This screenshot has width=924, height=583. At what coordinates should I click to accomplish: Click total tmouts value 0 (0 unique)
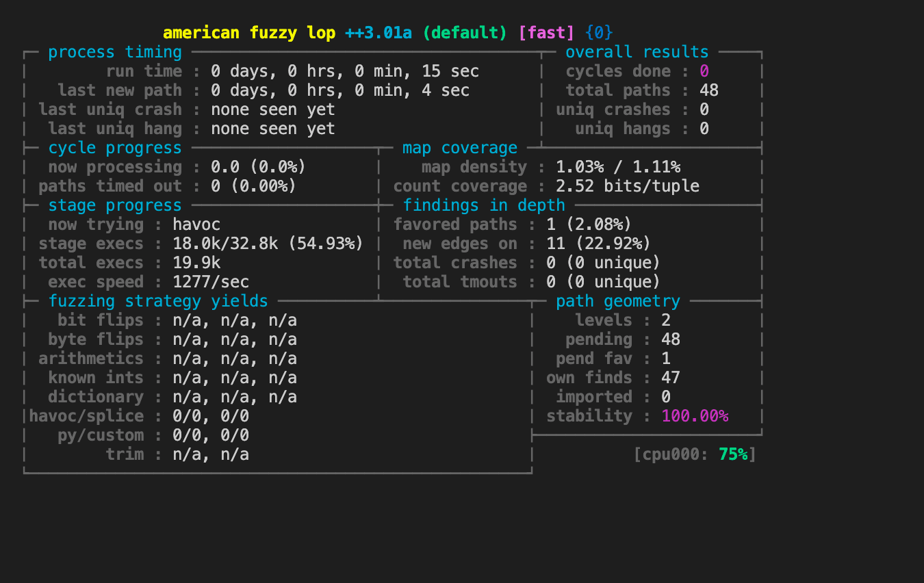[604, 282]
